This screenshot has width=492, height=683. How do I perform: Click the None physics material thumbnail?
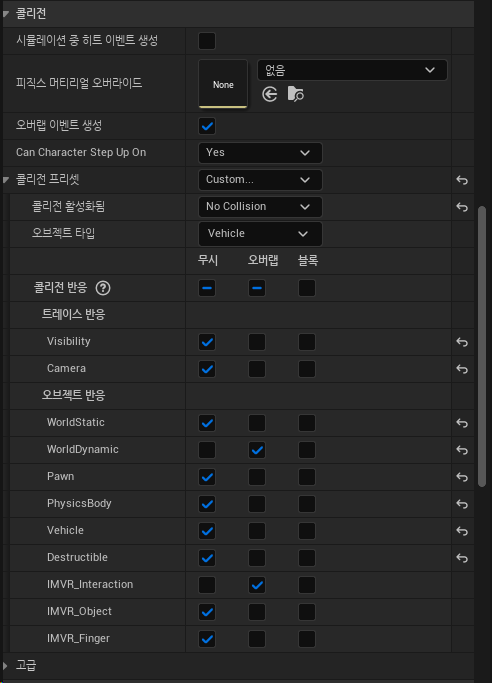click(x=223, y=84)
